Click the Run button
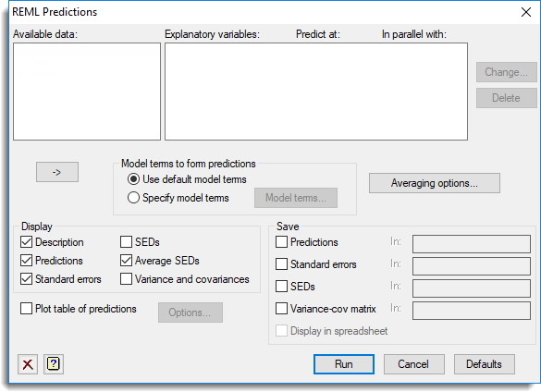The height and width of the screenshot is (392, 541). pyautogui.click(x=344, y=364)
